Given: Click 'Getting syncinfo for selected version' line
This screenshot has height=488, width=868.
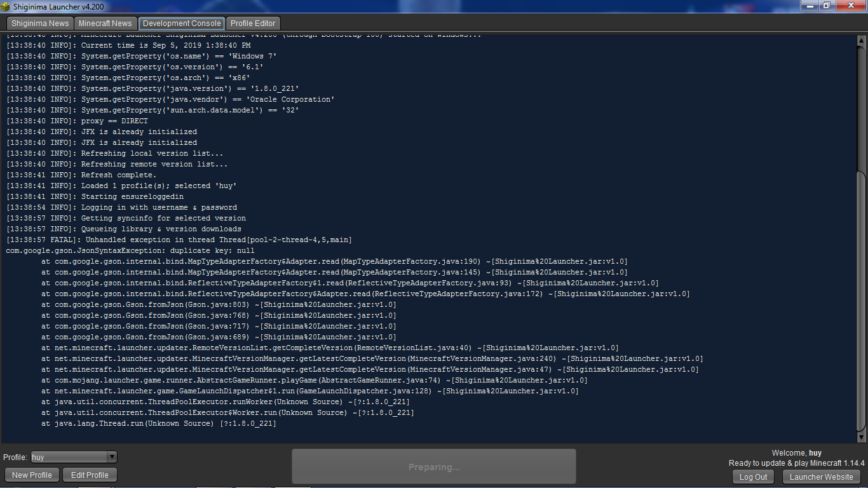Looking at the screenshot, I should 126,218.
